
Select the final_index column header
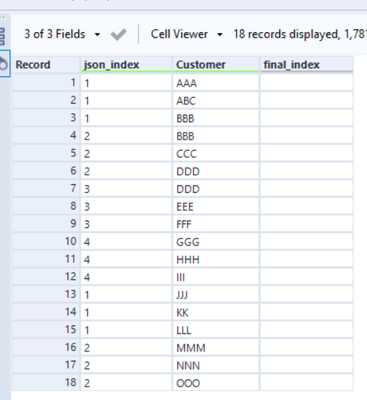click(306, 64)
